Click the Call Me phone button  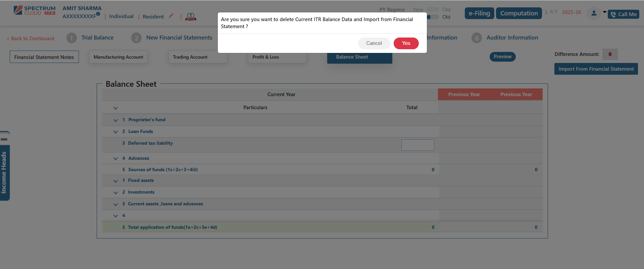coord(623,14)
